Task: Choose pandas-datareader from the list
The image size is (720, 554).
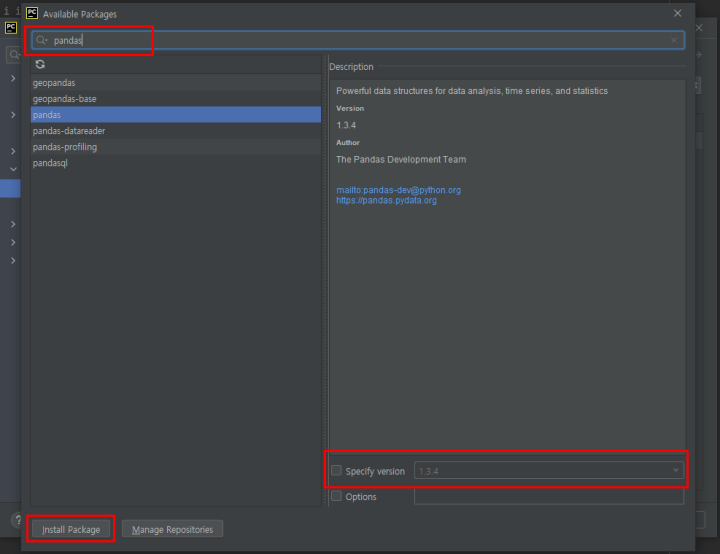Action: [x=176, y=131]
